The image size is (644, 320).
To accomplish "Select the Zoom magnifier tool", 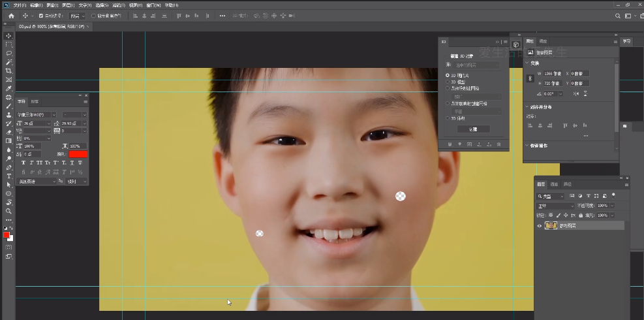I will click(8, 211).
